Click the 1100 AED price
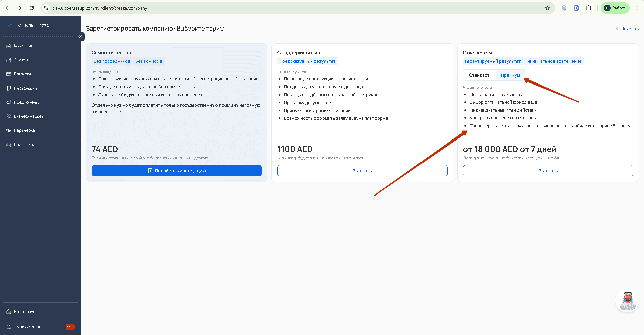644x335 pixels. tap(295, 149)
